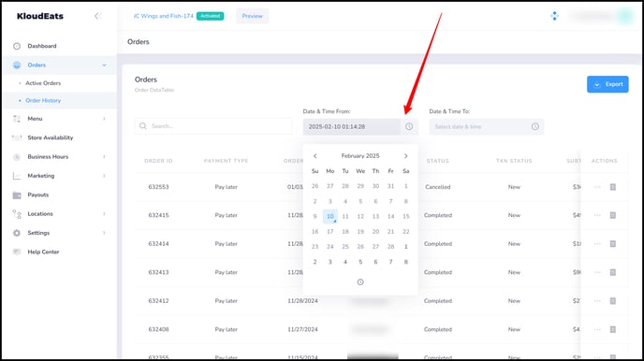This screenshot has height=361, width=644.
Task: Click the Business Hours icon
Action: click(x=17, y=157)
